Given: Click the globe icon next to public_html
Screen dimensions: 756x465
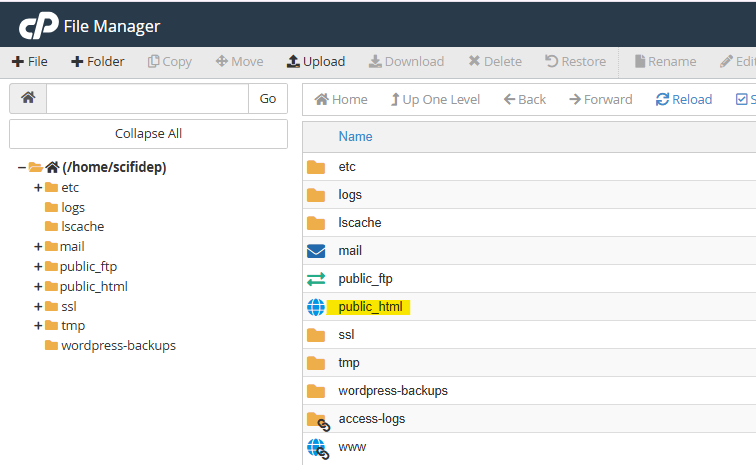Looking at the screenshot, I should pos(316,307).
